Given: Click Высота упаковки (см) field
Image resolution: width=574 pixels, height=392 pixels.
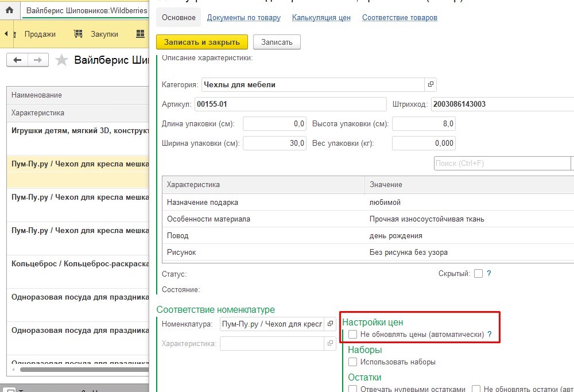Looking at the screenshot, I should click(424, 124).
